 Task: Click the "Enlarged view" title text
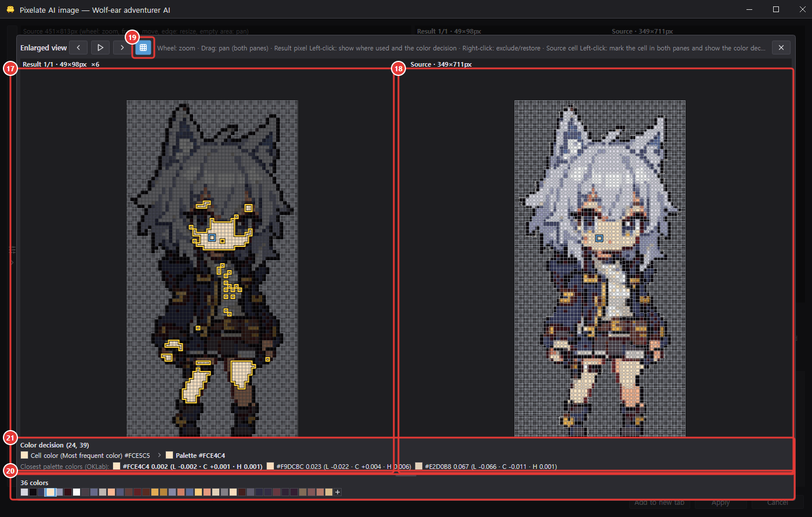pos(43,48)
